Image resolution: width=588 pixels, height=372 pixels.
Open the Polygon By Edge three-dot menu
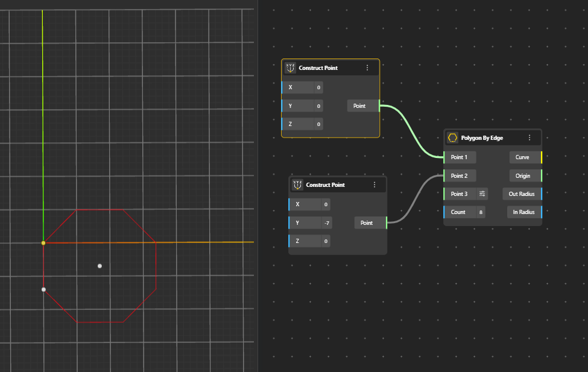coord(530,138)
